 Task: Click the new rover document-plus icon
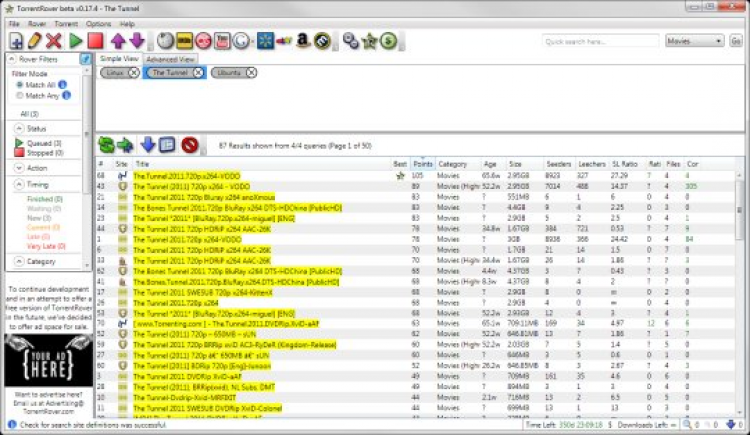coord(16,41)
